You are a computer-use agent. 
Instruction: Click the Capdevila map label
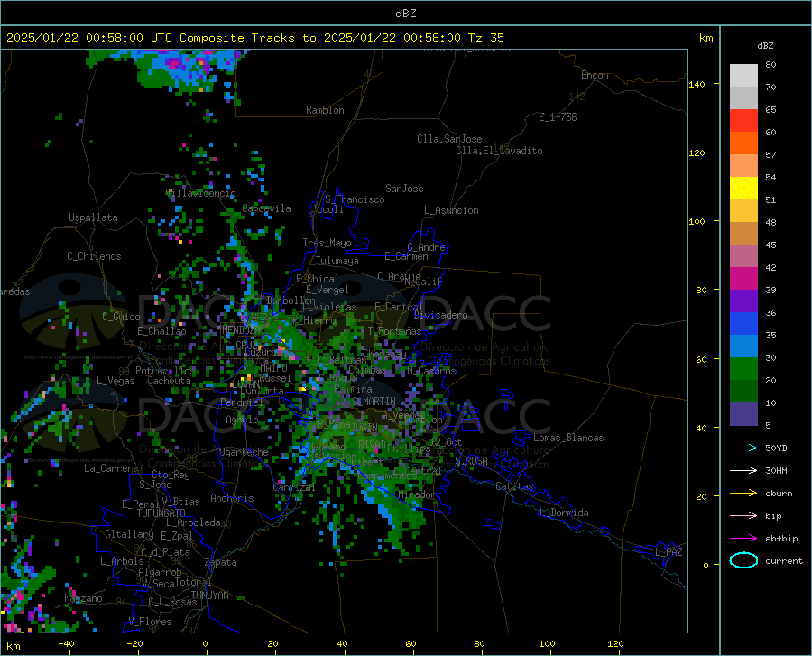[x=266, y=208]
